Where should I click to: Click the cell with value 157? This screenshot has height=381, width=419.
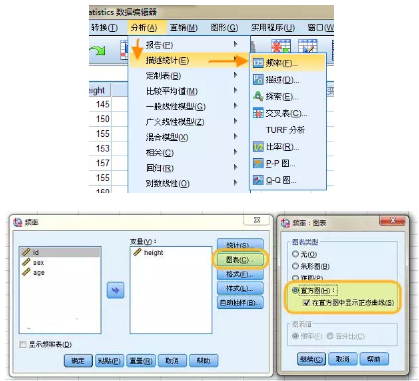100,163
